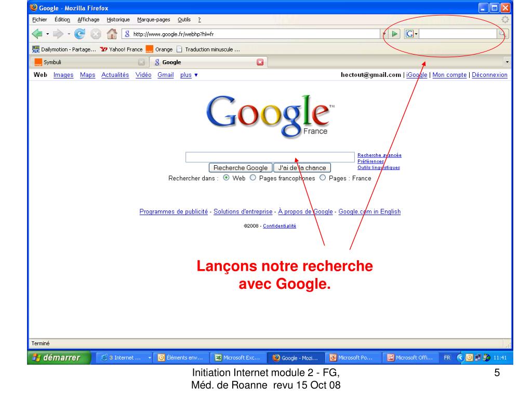Screen dimensions: 532x399
Task: Open the Historique menu
Action: [118, 20]
